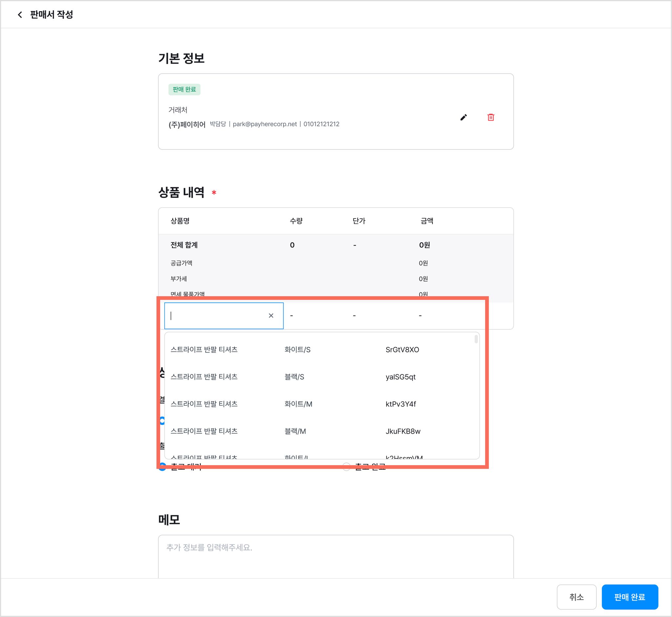Click the blue 판매 완료 button
Viewport: 672px width, 617px height.
pyautogui.click(x=630, y=597)
